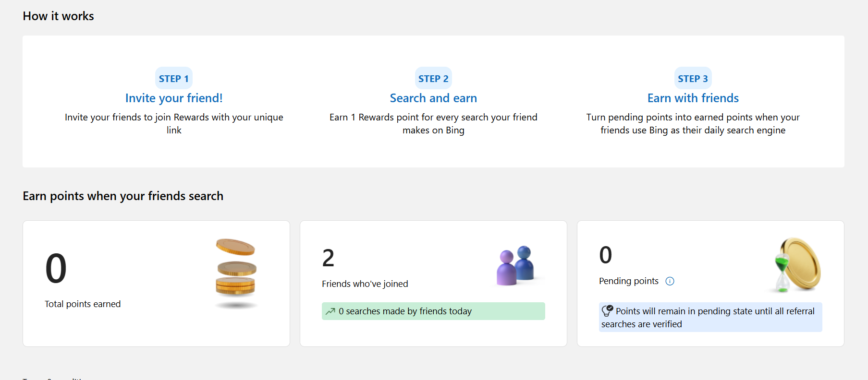Click the trending arrow icon in green banner
This screenshot has width=868, height=380.
[x=330, y=311]
